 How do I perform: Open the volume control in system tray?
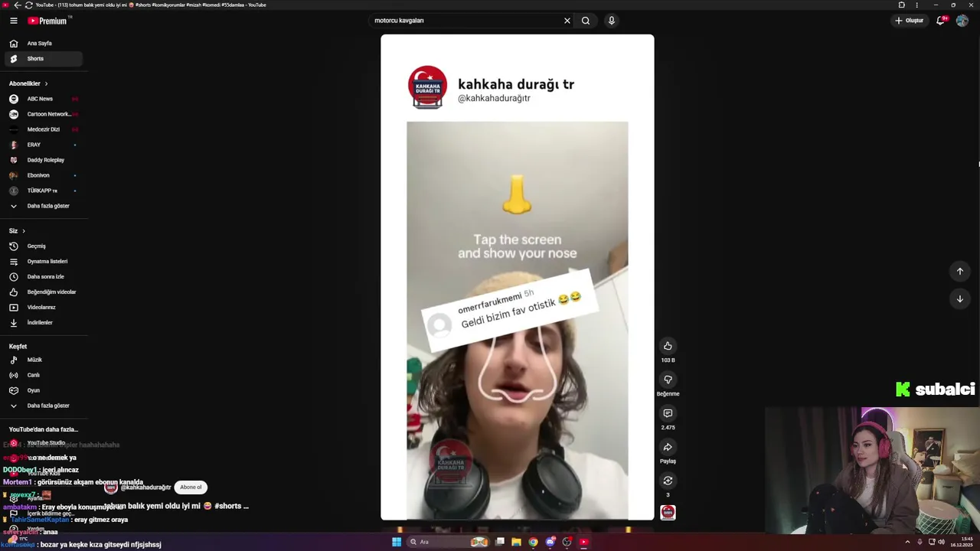click(x=941, y=542)
